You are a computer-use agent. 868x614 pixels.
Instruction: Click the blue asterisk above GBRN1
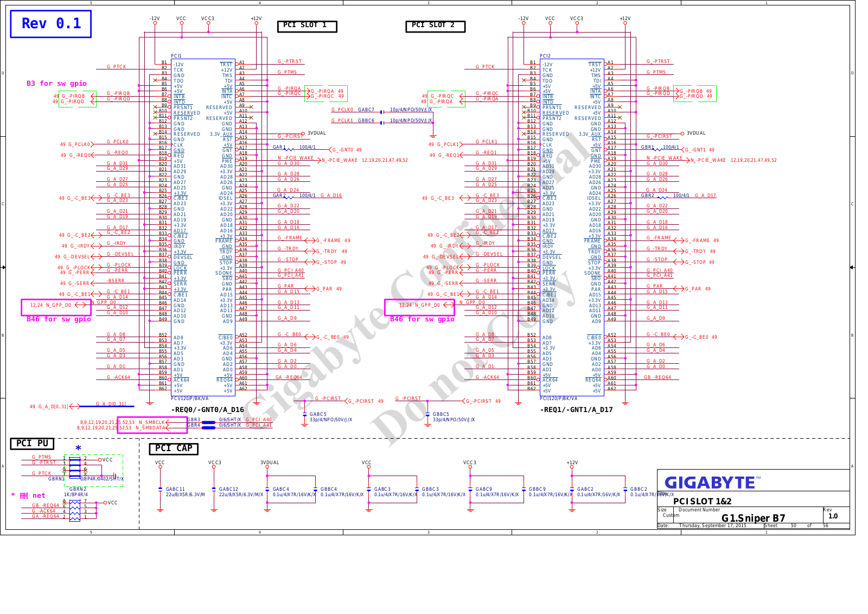78,448
